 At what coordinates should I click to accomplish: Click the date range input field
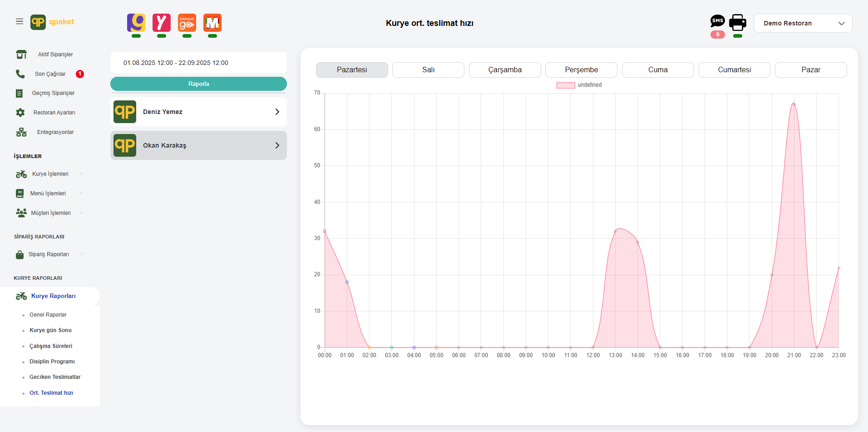coord(198,63)
